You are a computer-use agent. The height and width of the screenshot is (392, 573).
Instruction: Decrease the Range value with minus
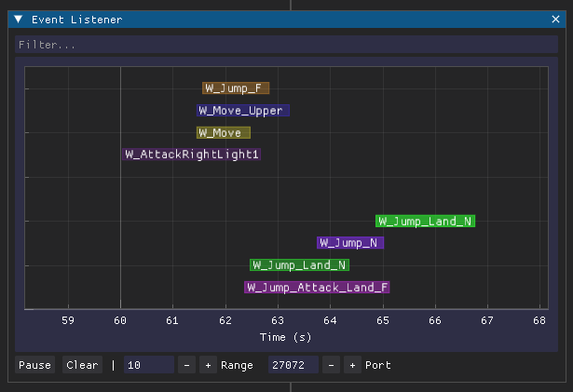point(187,365)
